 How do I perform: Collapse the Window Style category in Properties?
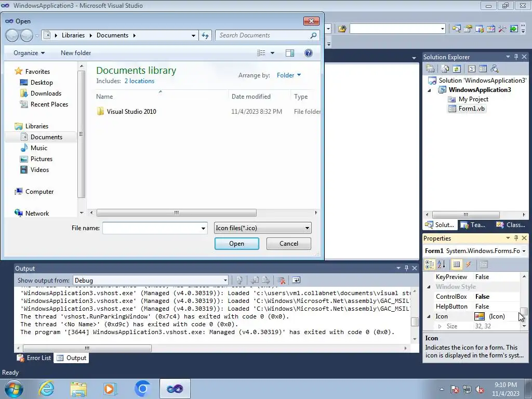tap(429, 287)
